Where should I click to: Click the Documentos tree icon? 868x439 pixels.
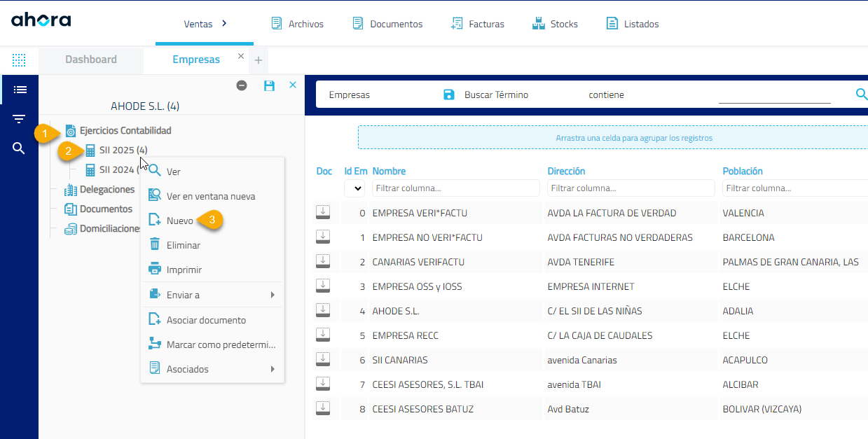pos(70,209)
